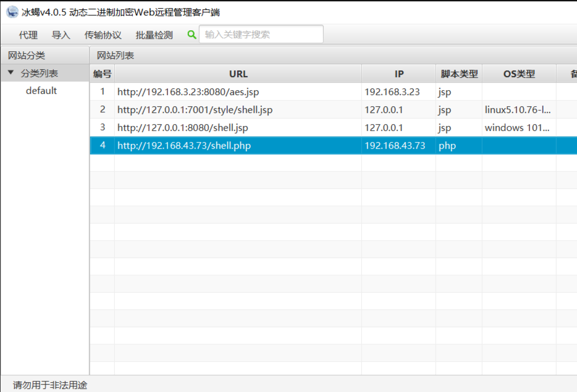Sort by the OS类型 column header
The height and width of the screenshot is (392, 577).
tap(519, 74)
